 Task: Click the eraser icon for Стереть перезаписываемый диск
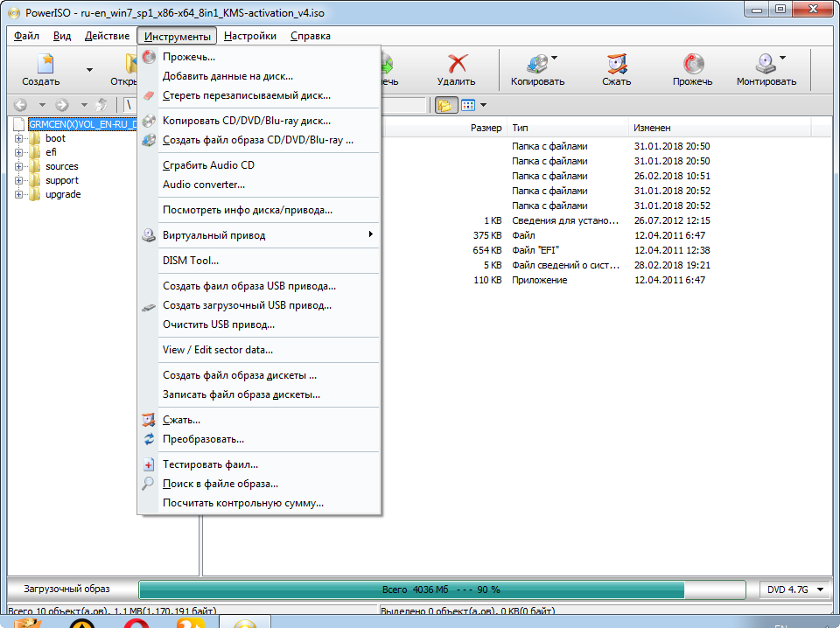click(x=149, y=96)
